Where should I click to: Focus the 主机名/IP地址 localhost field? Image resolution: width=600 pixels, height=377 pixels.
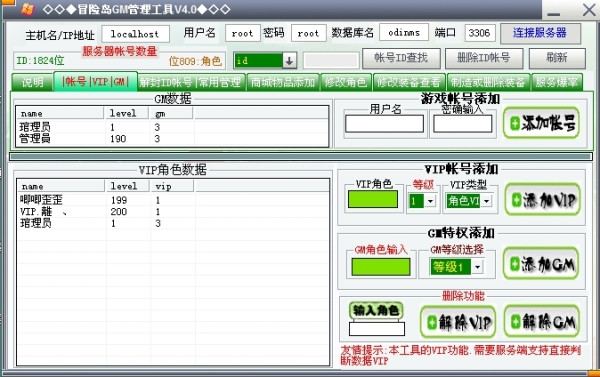tap(135, 34)
